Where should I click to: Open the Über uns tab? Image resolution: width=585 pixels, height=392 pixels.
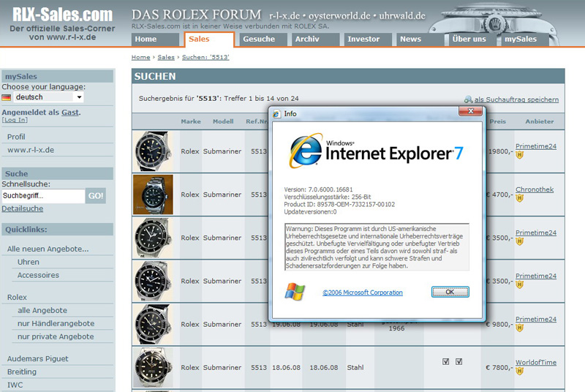tap(472, 39)
